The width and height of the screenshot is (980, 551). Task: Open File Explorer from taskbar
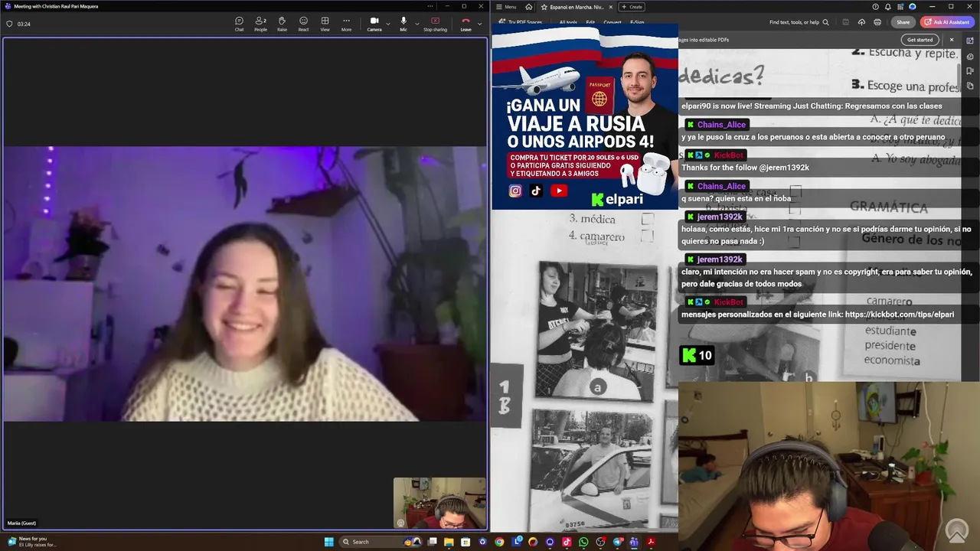coord(449,542)
